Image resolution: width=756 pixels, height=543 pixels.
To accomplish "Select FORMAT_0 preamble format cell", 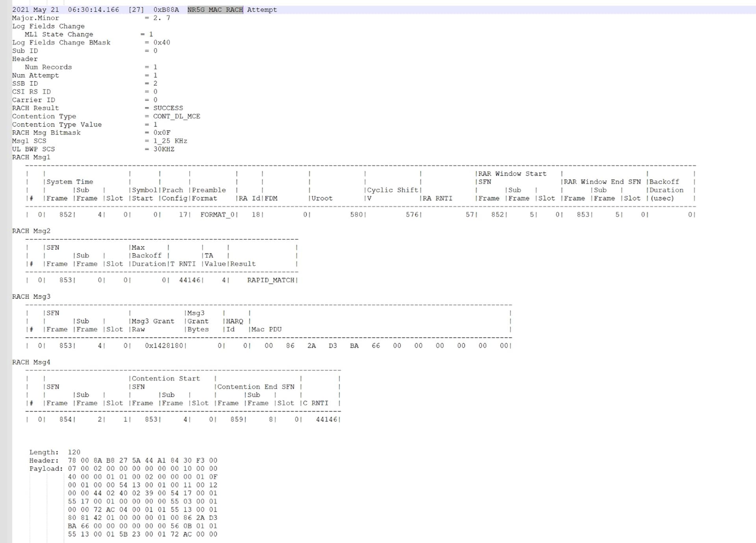I will tap(217, 215).
